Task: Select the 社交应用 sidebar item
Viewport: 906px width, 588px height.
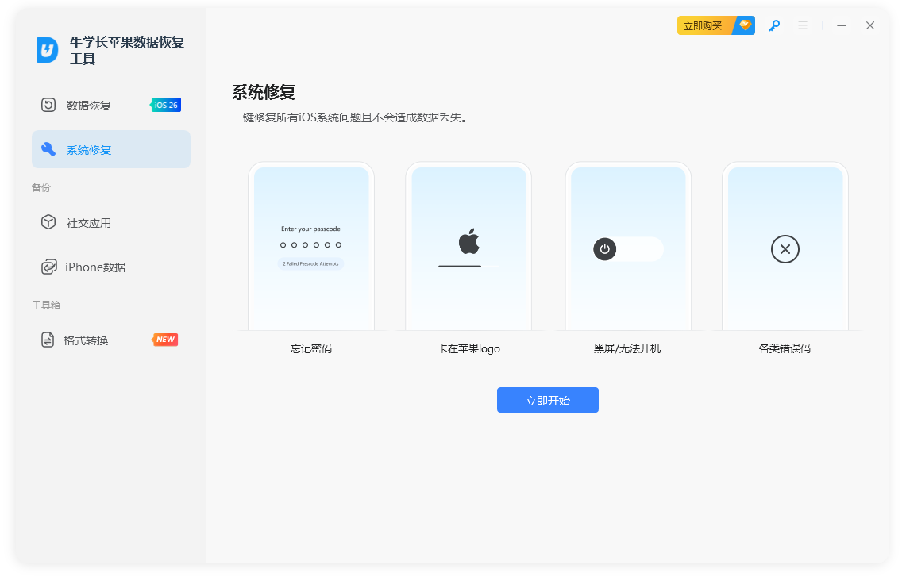Action: (89, 223)
